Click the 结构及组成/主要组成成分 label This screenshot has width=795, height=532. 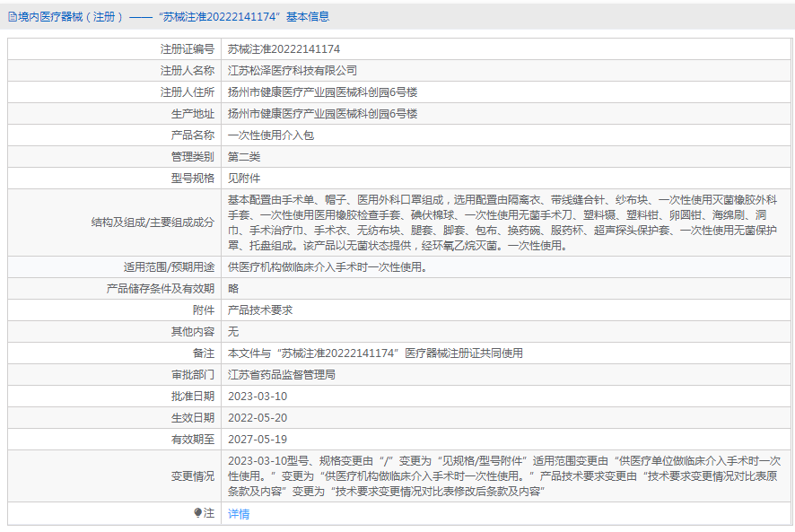153,222
